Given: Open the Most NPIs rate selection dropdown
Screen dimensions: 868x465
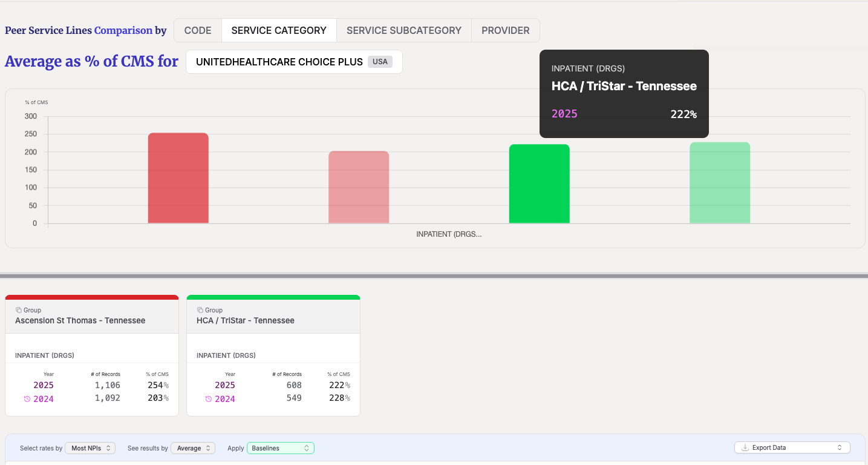Looking at the screenshot, I should 90,448.
